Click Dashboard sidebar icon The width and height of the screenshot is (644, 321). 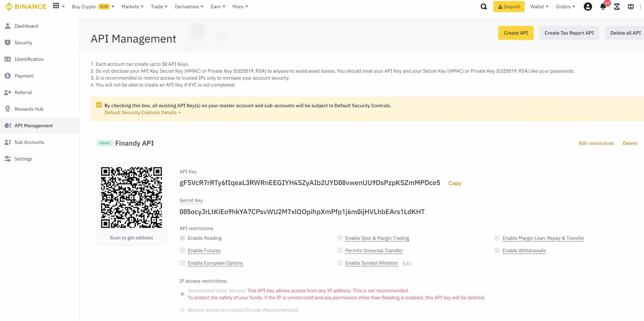(8, 26)
